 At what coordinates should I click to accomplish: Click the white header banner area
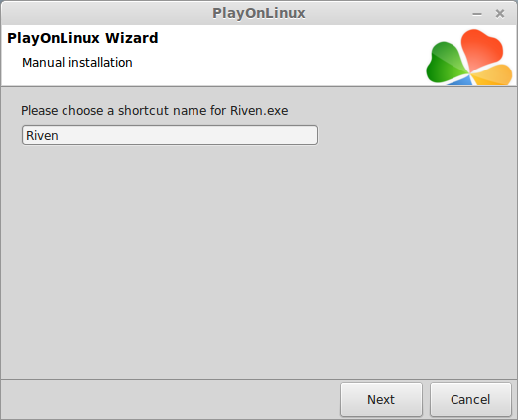(x=265, y=56)
